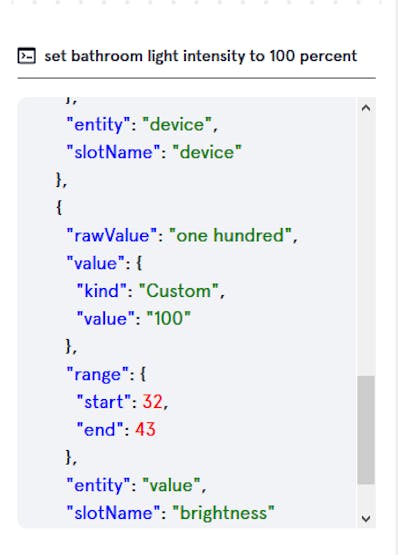The height and width of the screenshot is (555, 398).
Task: Click the "rawValue" key in JSON
Action: (112, 236)
